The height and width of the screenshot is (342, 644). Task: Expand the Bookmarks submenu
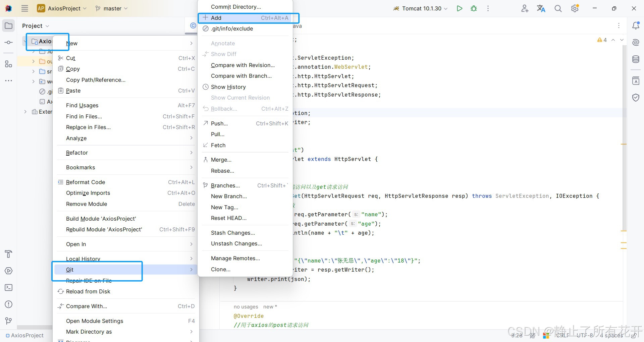pyautogui.click(x=126, y=167)
